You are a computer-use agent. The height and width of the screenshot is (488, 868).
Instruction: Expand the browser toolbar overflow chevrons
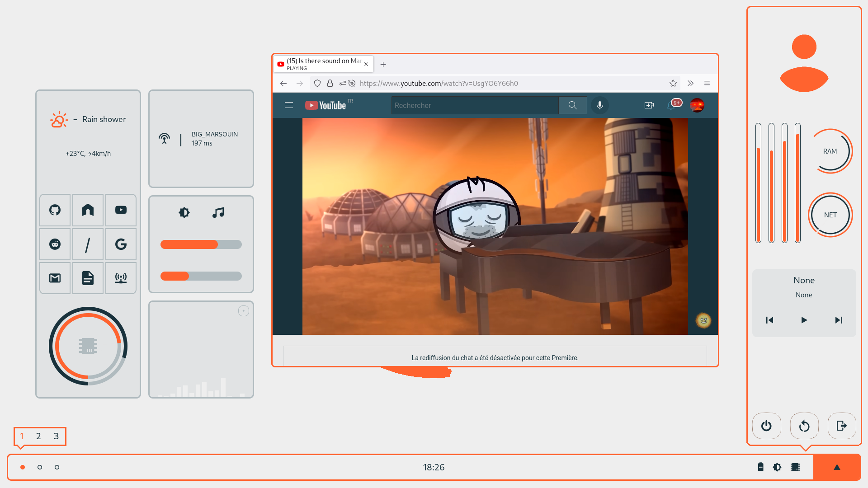click(x=690, y=83)
